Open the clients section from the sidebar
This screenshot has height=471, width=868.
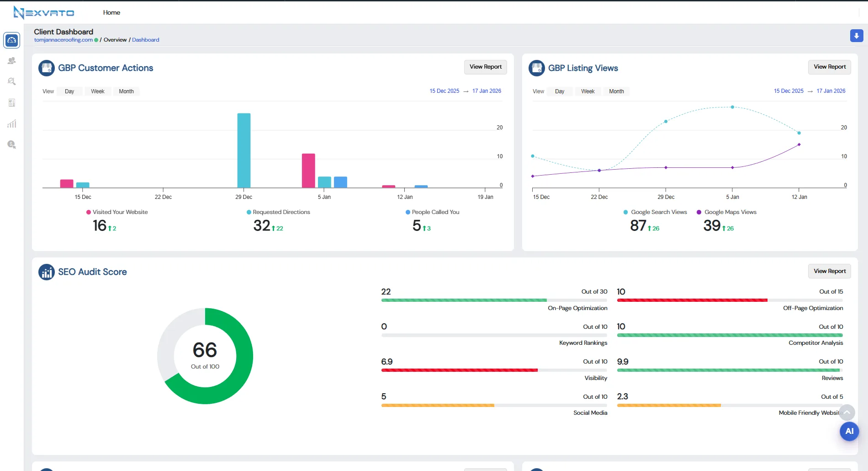pyautogui.click(x=11, y=60)
